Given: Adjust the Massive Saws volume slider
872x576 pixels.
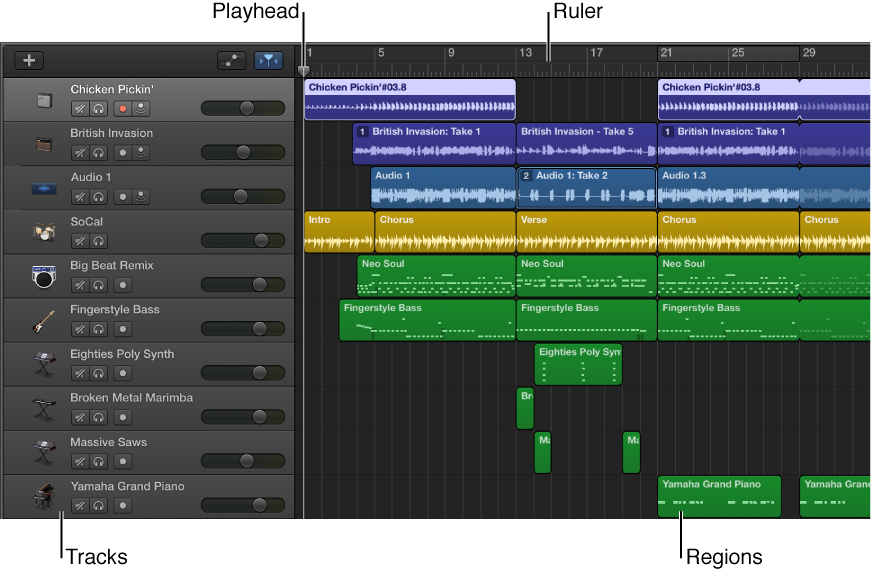Looking at the screenshot, I should pos(245,461).
